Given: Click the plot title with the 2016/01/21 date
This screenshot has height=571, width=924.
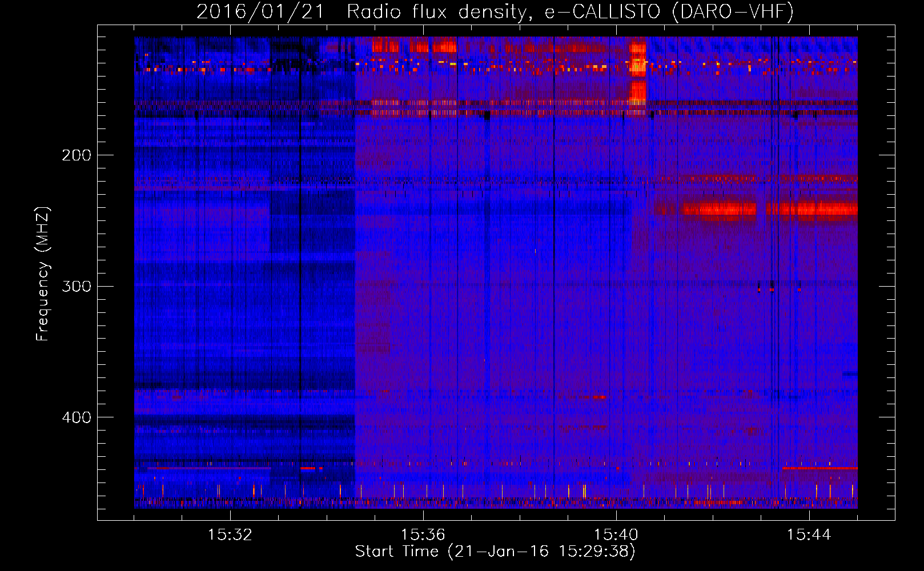Looking at the screenshot, I should point(495,11).
